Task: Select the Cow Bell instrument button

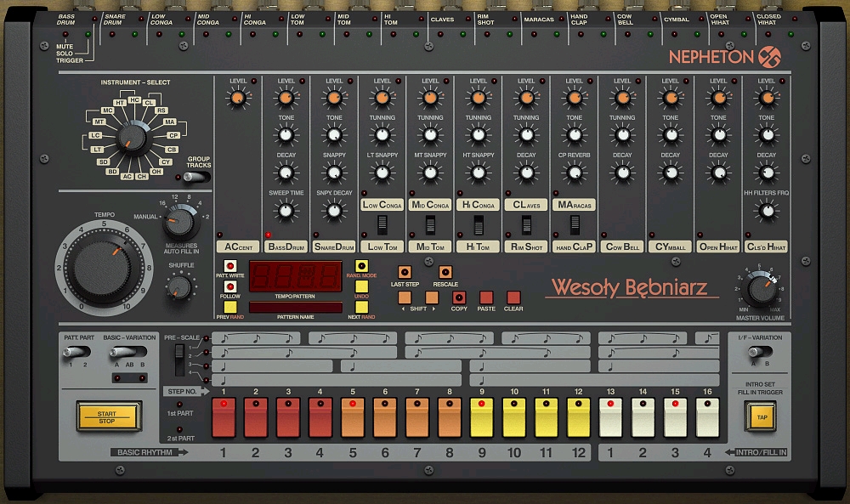Action: [622, 246]
